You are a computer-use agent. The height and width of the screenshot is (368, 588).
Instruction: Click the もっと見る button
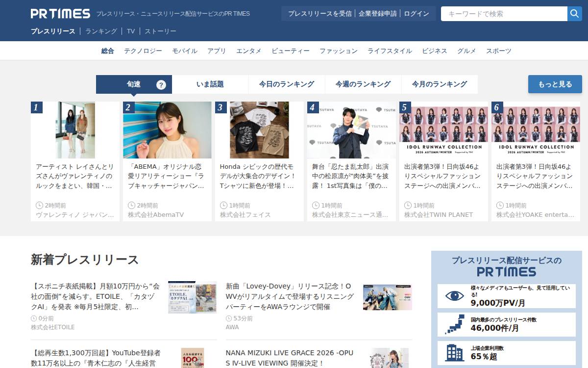click(555, 84)
